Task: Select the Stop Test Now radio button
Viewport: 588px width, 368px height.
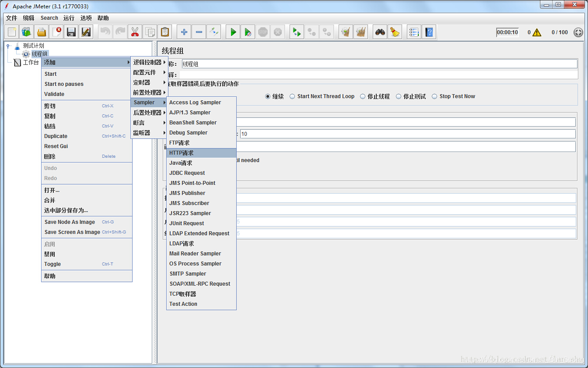Action: pyautogui.click(x=434, y=96)
